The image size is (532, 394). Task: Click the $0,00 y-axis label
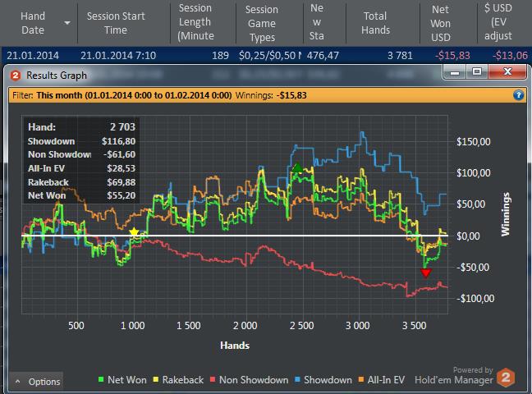468,236
